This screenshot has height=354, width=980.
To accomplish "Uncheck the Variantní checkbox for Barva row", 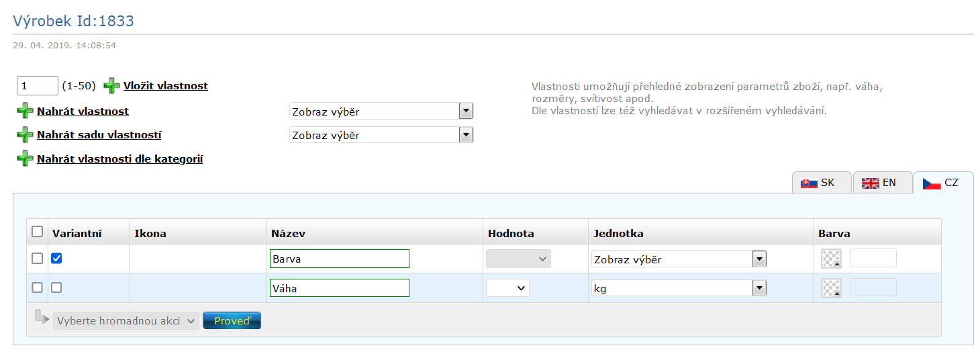I will (x=57, y=259).
